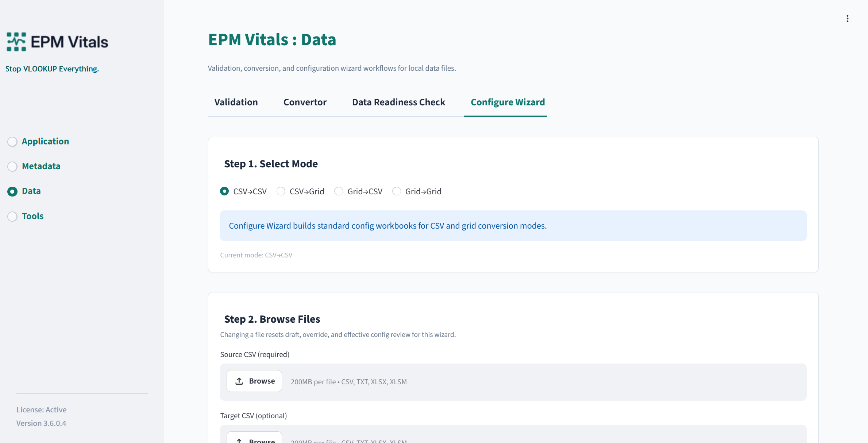Click the 'License: Active' status text

(41, 410)
